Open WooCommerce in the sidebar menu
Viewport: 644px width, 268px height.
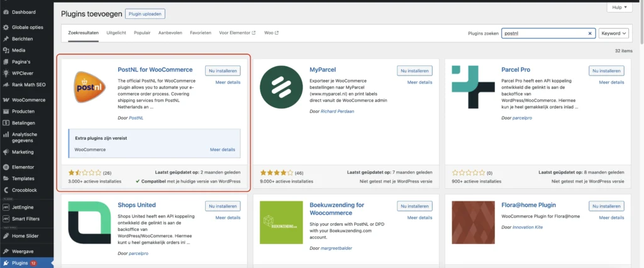(28, 99)
